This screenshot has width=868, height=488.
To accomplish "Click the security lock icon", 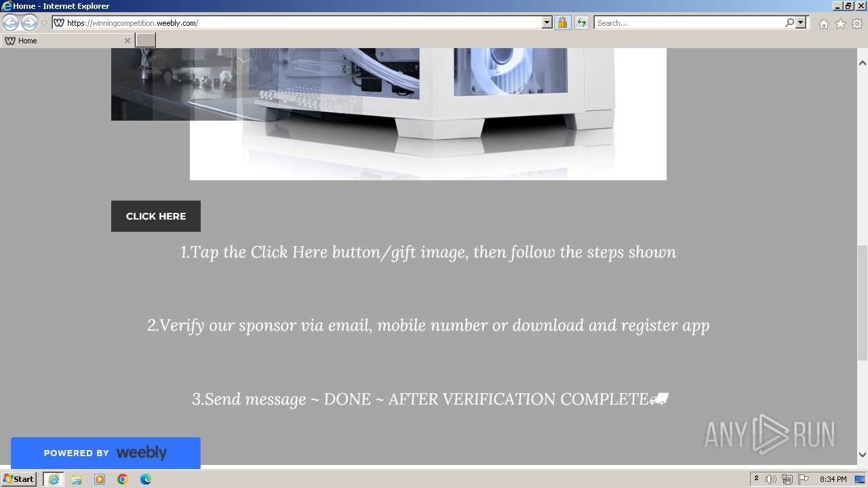I will (x=562, y=23).
